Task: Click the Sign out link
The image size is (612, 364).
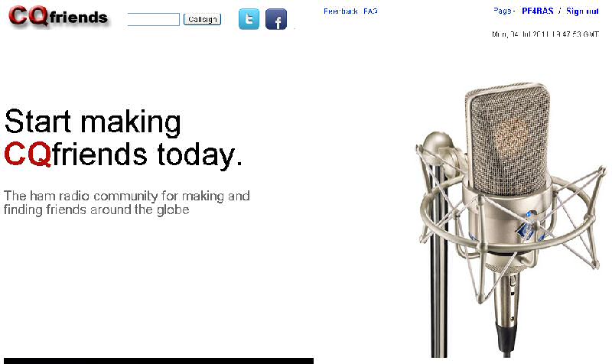Action: point(582,11)
